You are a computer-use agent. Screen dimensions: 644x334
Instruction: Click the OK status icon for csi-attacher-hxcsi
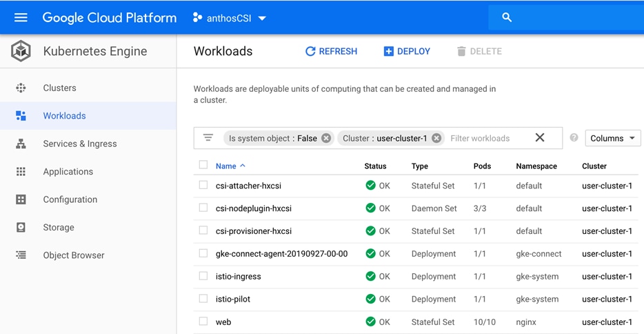370,185
